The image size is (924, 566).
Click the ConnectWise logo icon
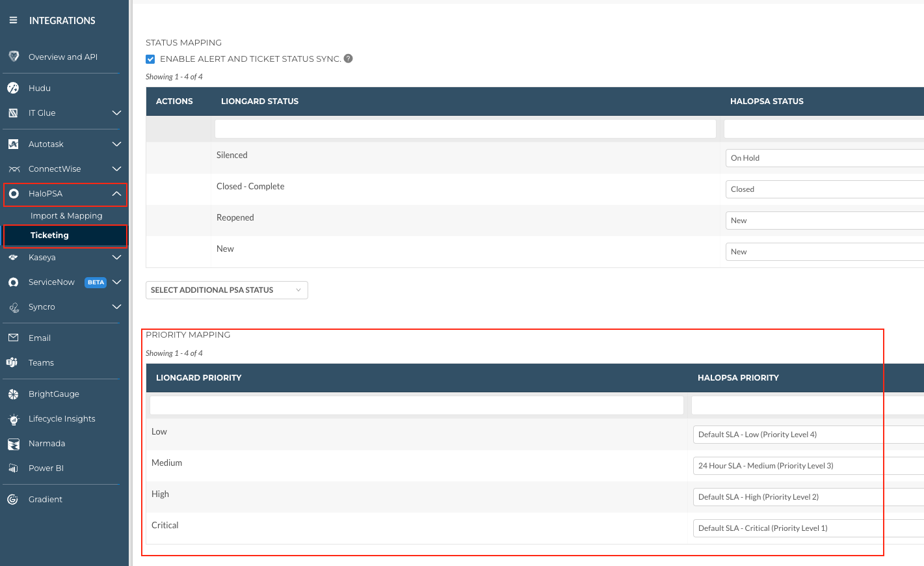(x=14, y=168)
